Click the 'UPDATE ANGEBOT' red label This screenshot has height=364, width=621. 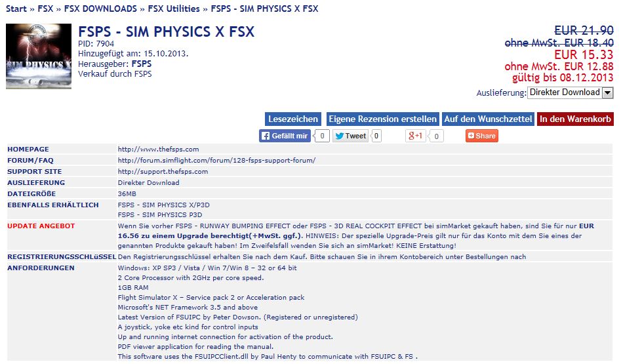pyautogui.click(x=41, y=226)
